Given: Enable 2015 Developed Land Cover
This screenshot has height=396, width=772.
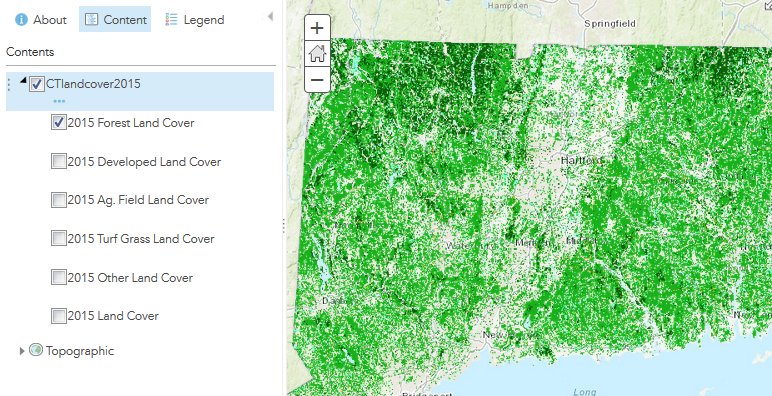Looking at the screenshot, I should 59,161.
